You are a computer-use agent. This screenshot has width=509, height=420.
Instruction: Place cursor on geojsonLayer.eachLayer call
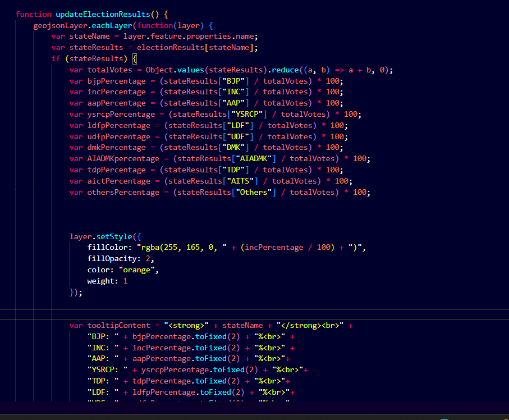coord(83,26)
